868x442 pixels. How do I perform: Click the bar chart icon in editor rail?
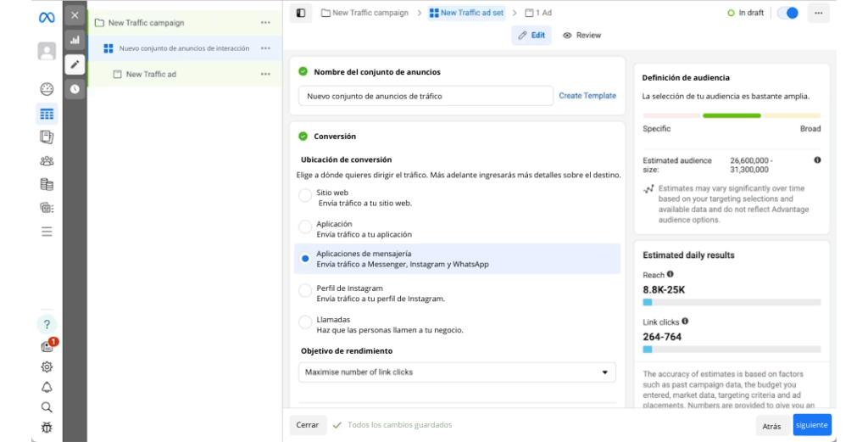pos(75,40)
